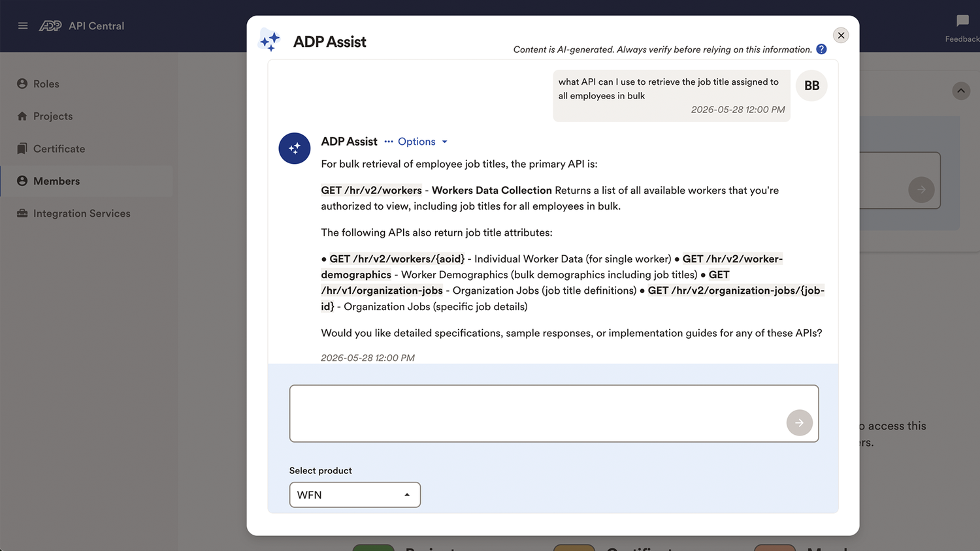Click the Projects home icon
The image size is (980, 551).
tap(22, 116)
